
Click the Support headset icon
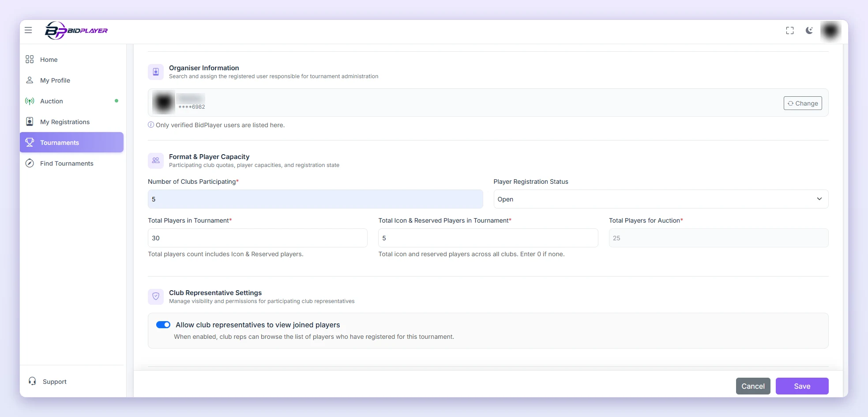click(x=32, y=381)
